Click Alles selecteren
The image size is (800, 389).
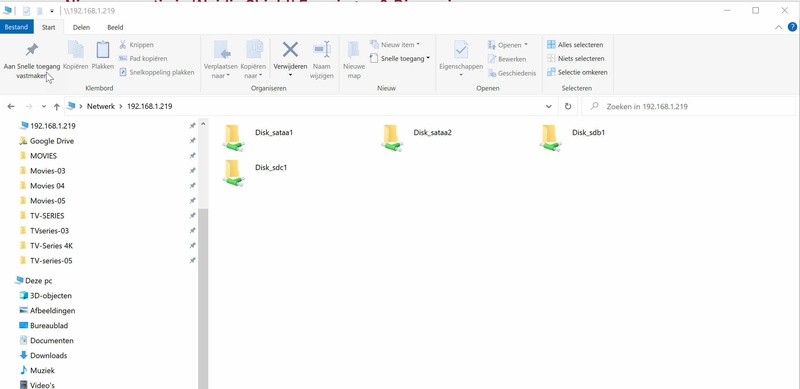tap(575, 45)
